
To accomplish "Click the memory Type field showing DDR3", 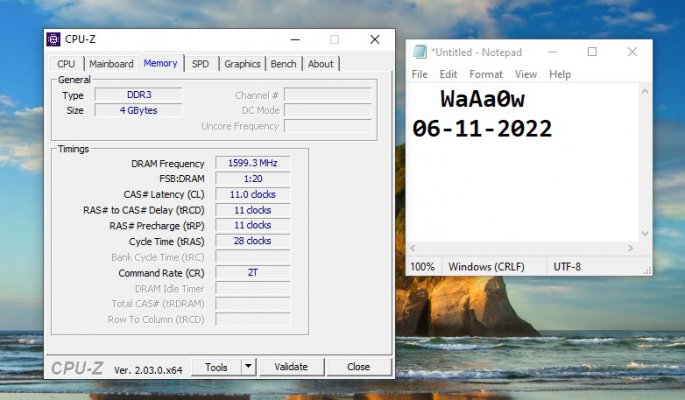I will (x=138, y=95).
